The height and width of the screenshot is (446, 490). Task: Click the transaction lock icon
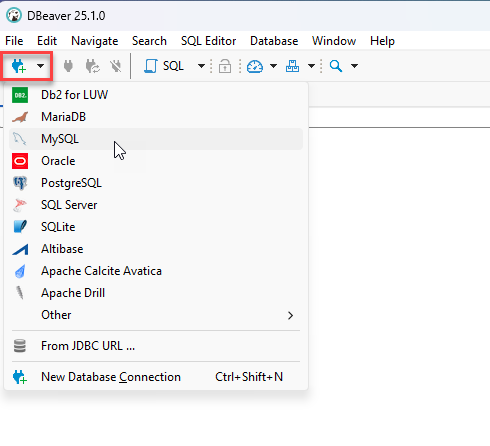click(x=225, y=66)
